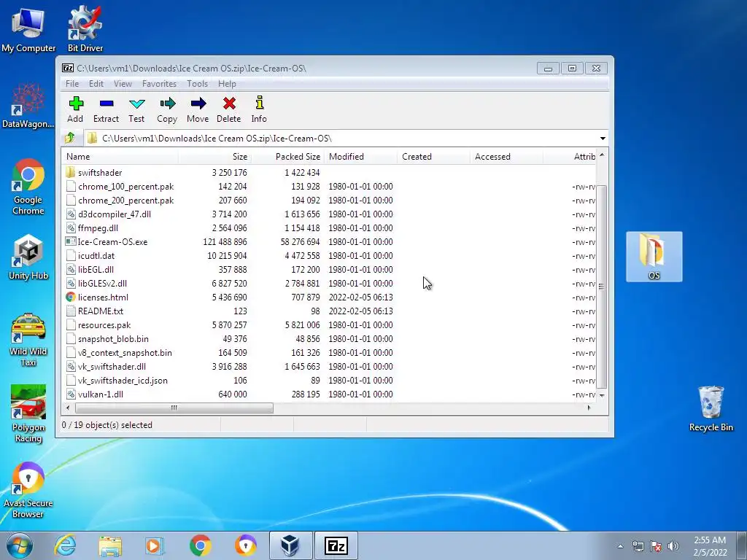This screenshot has width=747, height=560.
Task: Open the Tools menu
Action: point(197,84)
